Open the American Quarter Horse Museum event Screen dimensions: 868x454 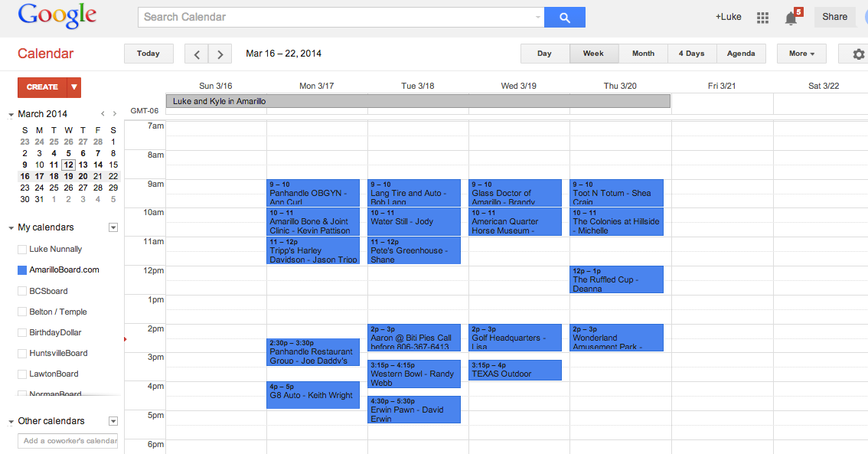[x=515, y=221]
